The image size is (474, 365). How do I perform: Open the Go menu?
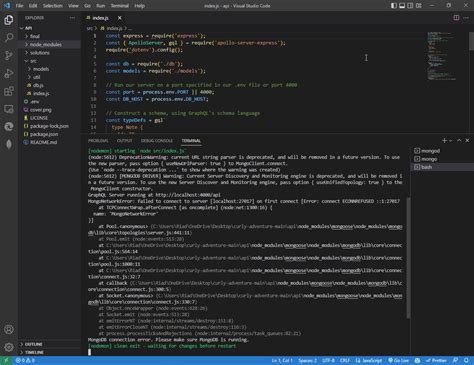click(87, 6)
